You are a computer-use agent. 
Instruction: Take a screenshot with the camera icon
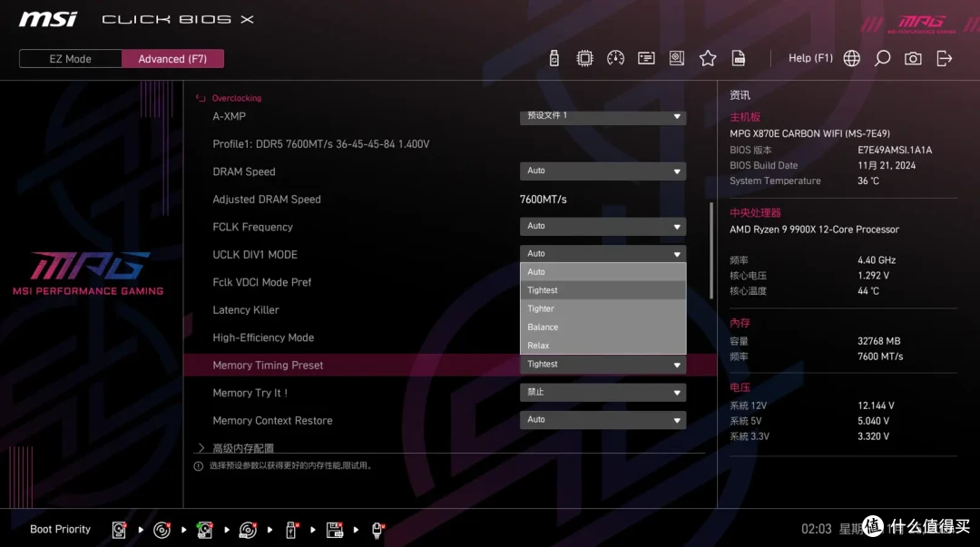[913, 58]
